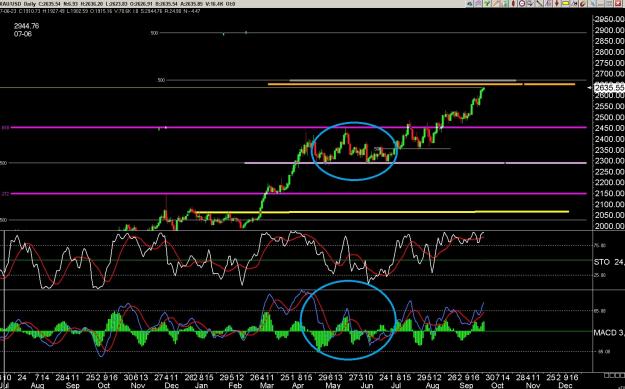Select the pale pink horizontal line near 2300

(415, 163)
